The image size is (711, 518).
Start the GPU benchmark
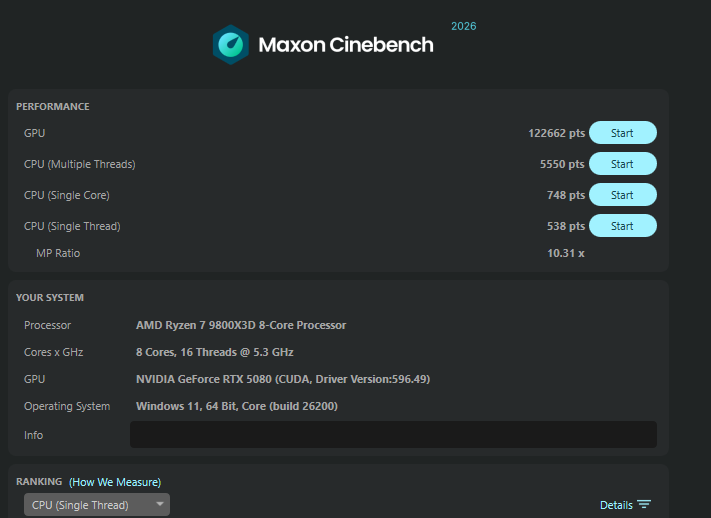pyautogui.click(x=623, y=132)
